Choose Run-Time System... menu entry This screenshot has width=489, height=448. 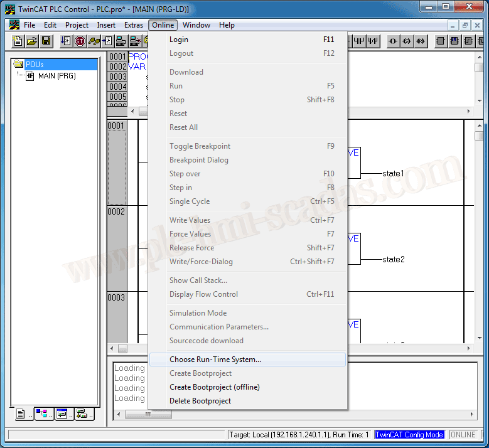coord(215,360)
